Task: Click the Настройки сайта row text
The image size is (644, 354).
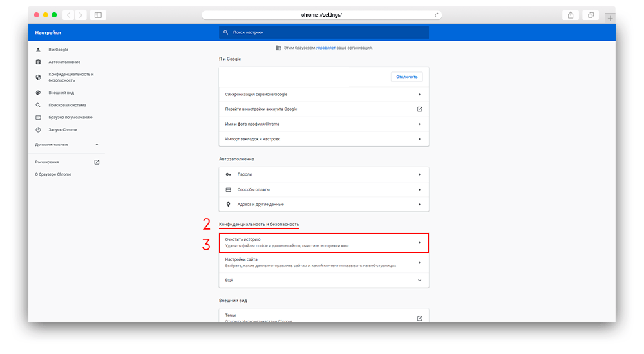Action: 310,263
